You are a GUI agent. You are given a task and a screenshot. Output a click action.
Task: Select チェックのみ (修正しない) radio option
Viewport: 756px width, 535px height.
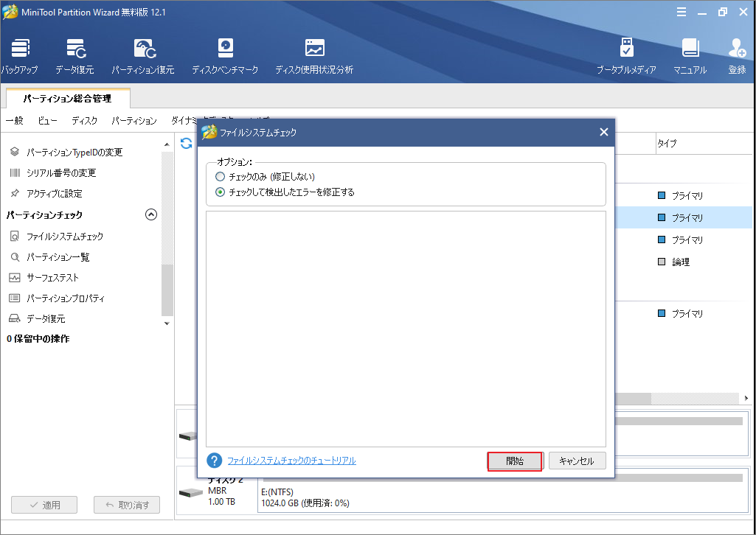(220, 177)
